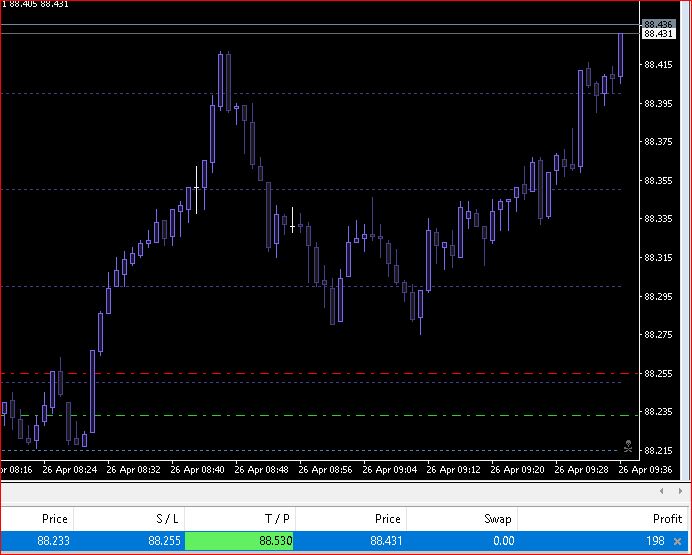Click the 88.295 price scale label

pos(658,296)
